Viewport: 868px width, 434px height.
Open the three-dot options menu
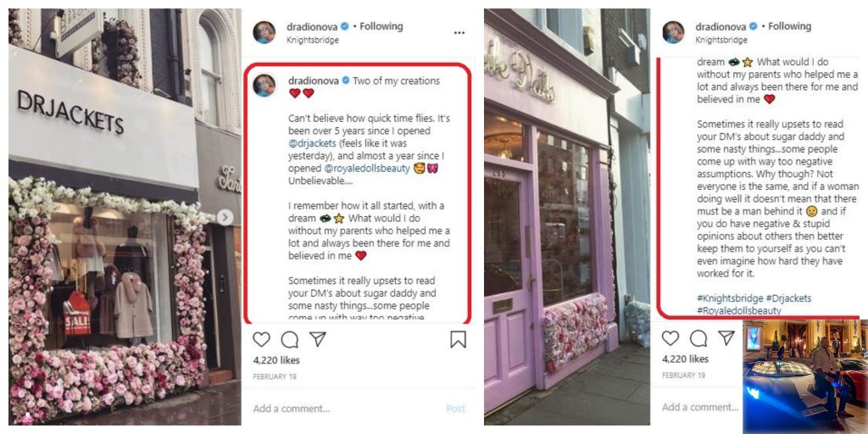pyautogui.click(x=459, y=33)
